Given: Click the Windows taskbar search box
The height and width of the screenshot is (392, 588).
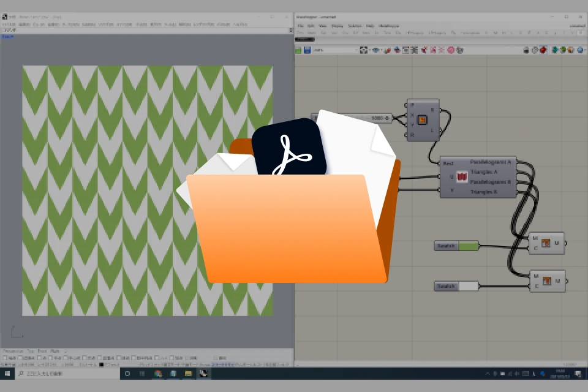Looking at the screenshot, I should pyautogui.click(x=67, y=374).
